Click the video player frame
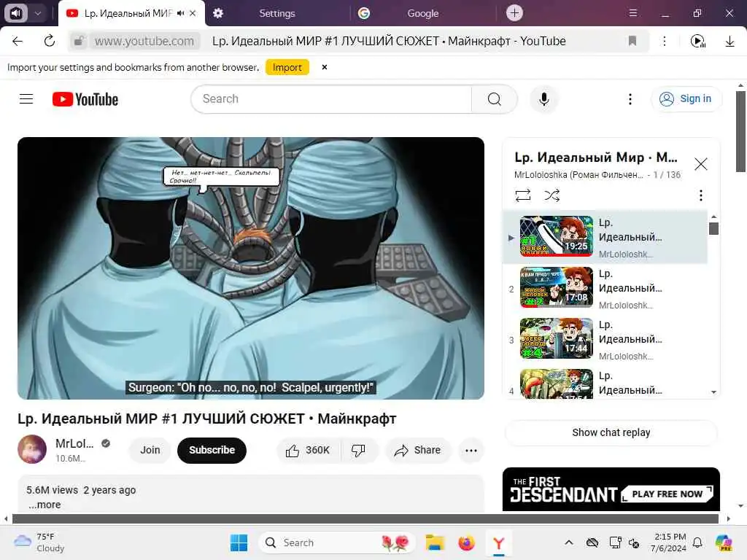Screen dimensions: 747x560 click(x=251, y=268)
